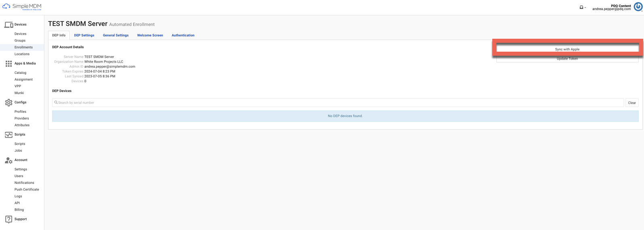Image resolution: width=644 pixels, height=230 pixels.
Task: Open Jobs under Scripts
Action: [18, 151]
